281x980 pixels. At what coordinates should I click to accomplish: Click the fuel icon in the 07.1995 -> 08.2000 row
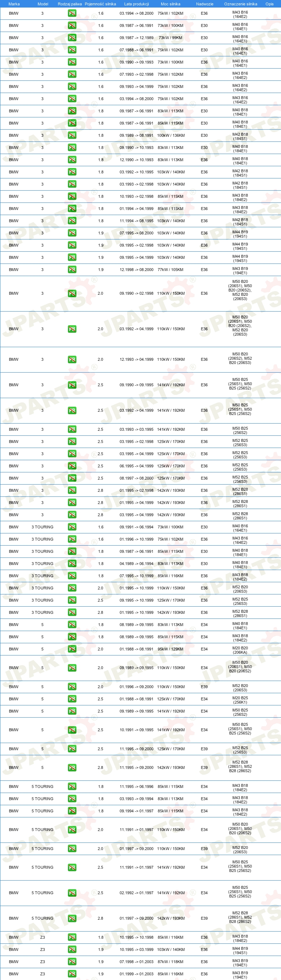pos(72,233)
